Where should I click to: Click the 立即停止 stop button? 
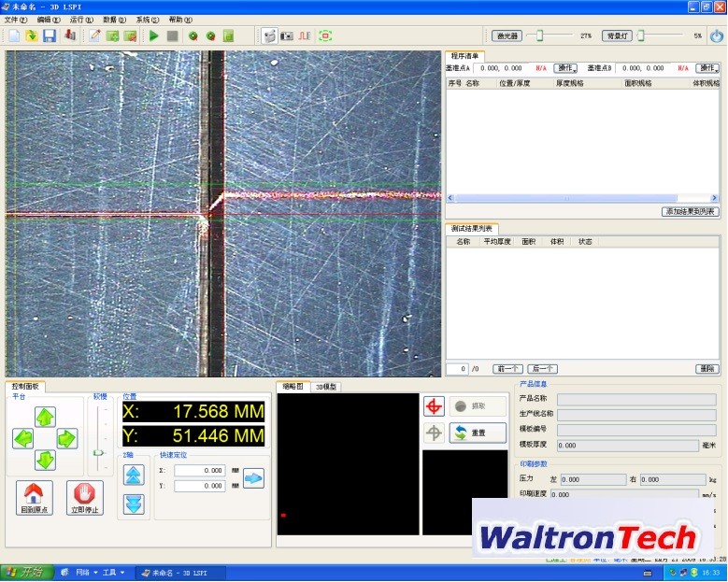(84, 498)
